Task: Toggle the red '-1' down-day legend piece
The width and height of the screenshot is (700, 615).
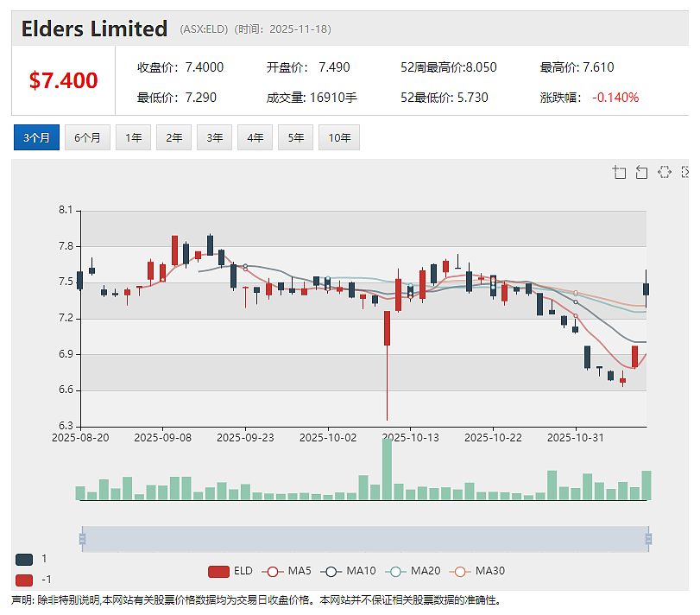Action: 24,580
